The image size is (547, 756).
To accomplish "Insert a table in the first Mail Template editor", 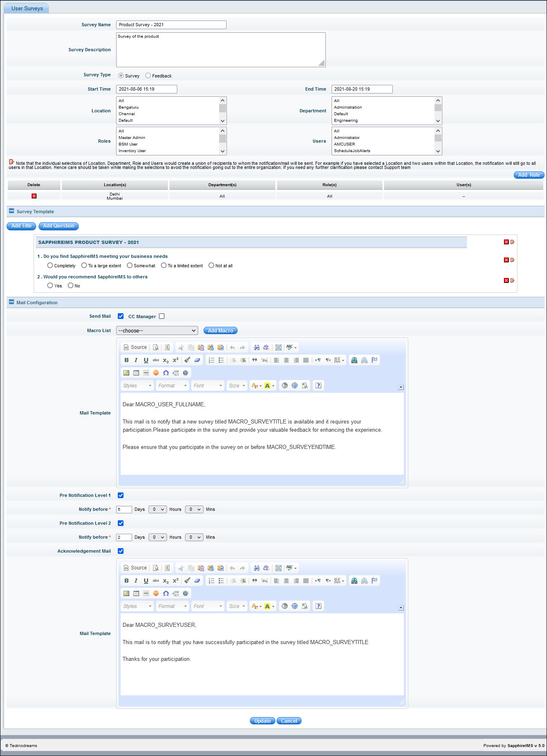I will (x=136, y=373).
